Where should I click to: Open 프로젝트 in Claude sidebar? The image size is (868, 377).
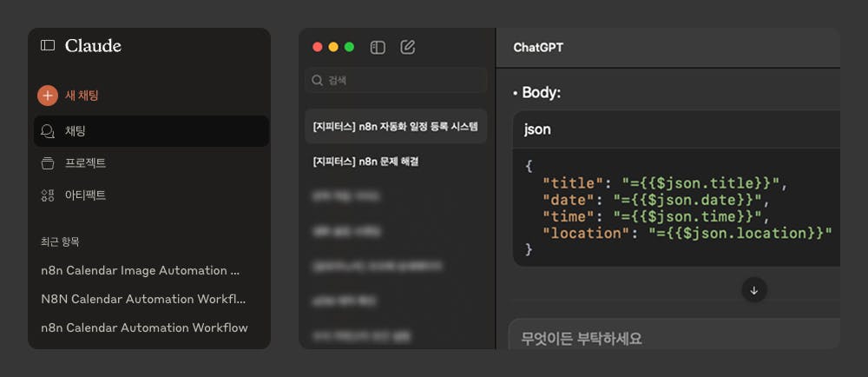(x=85, y=163)
